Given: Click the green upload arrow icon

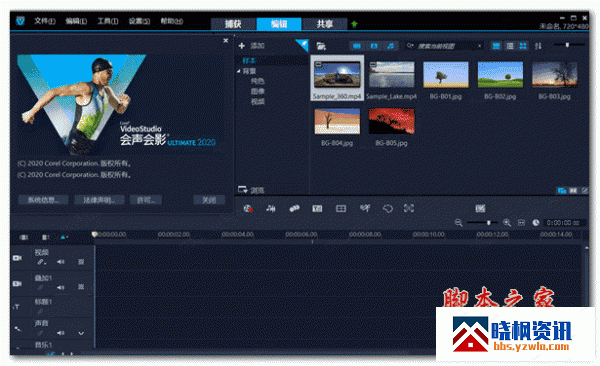Looking at the screenshot, I should pyautogui.click(x=354, y=24).
